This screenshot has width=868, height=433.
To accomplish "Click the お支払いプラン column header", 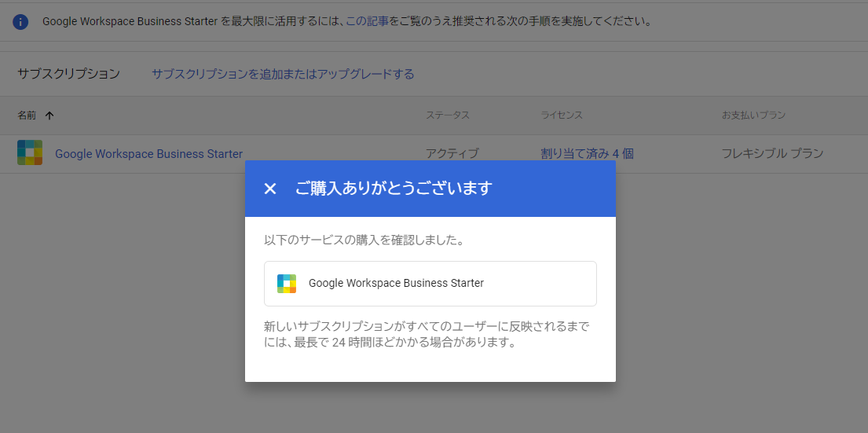I will (753, 116).
